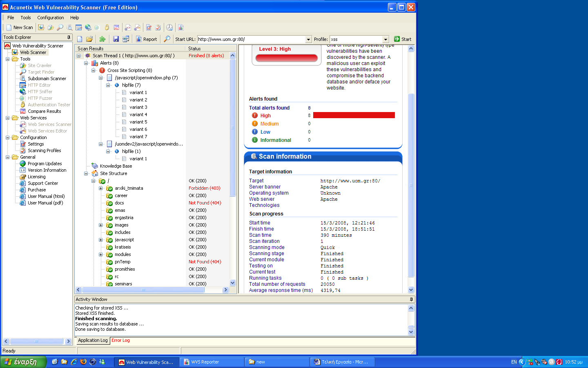Collapse the Tools folder in Tools Explorer
This screenshot has height=368, width=588.
7,59
